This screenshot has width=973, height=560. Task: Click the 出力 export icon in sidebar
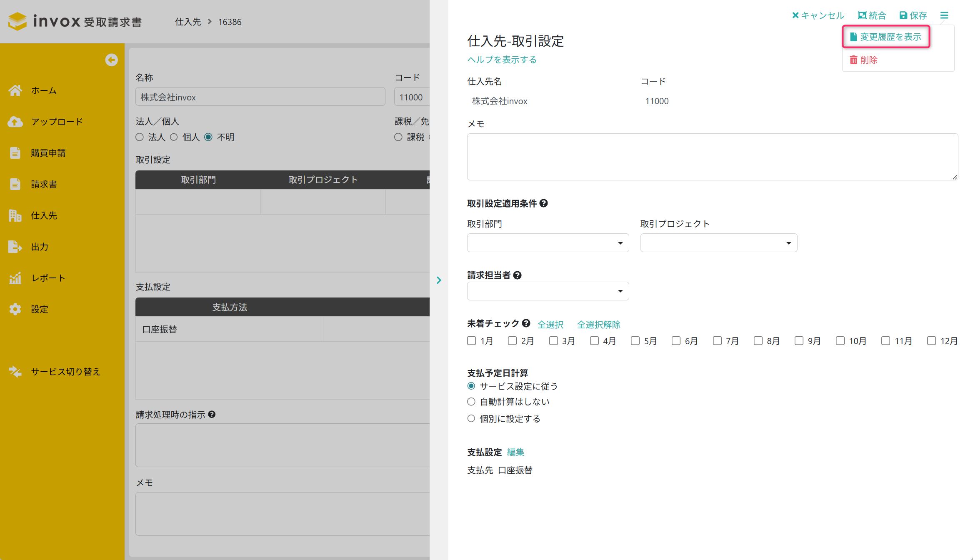(15, 247)
